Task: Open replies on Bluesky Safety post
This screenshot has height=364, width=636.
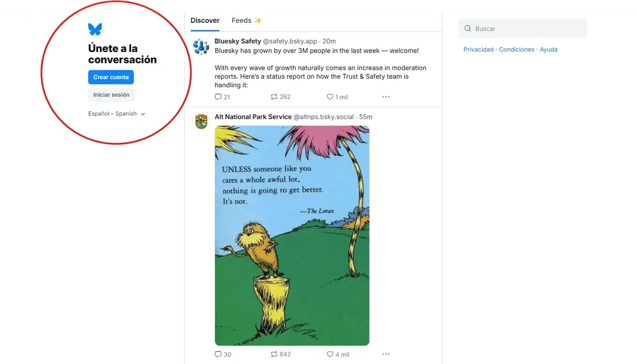Action: pyautogui.click(x=222, y=97)
